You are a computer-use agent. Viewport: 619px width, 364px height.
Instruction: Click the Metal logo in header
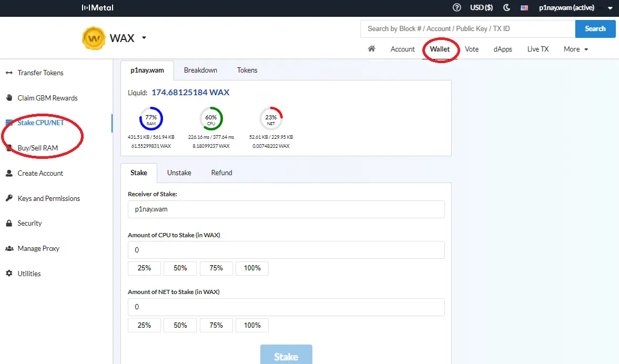pos(97,7)
